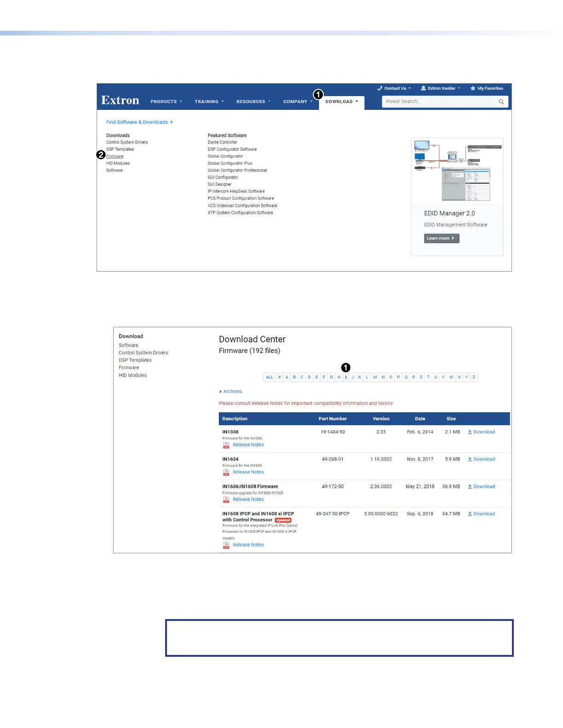The image size is (563, 728).
Task: Select Firmware in Download sidebar
Action: (129, 368)
